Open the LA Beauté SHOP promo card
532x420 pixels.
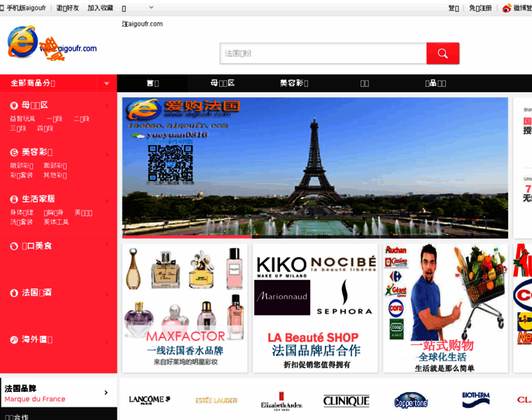point(315,309)
